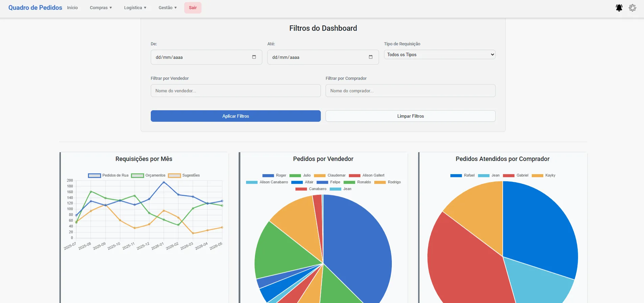Toggle Jean in the Pedidos Atendidos por Comprador legend
The width and height of the screenshot is (644, 303).
click(489, 176)
